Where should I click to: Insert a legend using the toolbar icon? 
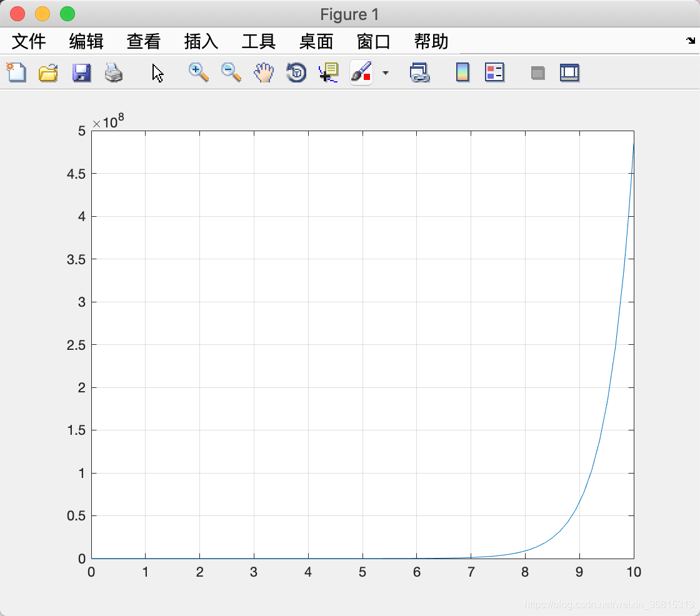494,72
